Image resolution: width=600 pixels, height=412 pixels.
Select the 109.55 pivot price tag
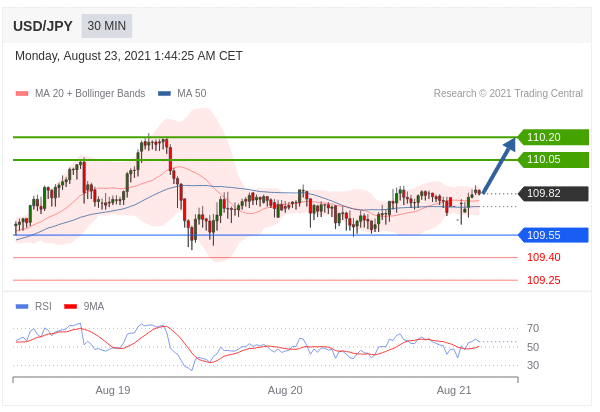553,235
